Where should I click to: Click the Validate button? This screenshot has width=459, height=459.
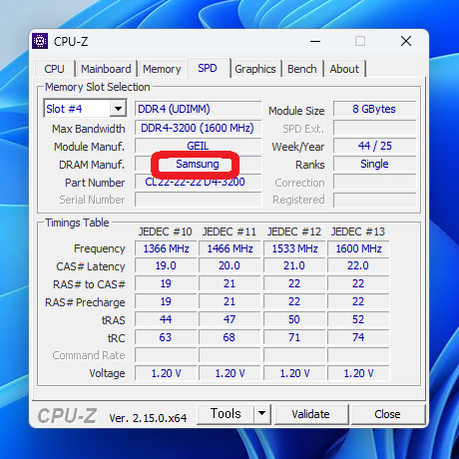point(311,414)
